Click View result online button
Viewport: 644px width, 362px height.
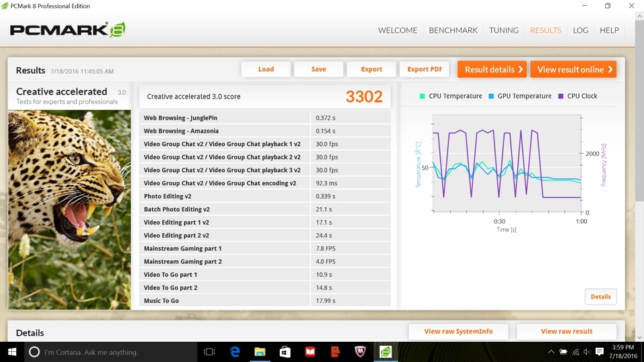click(574, 69)
